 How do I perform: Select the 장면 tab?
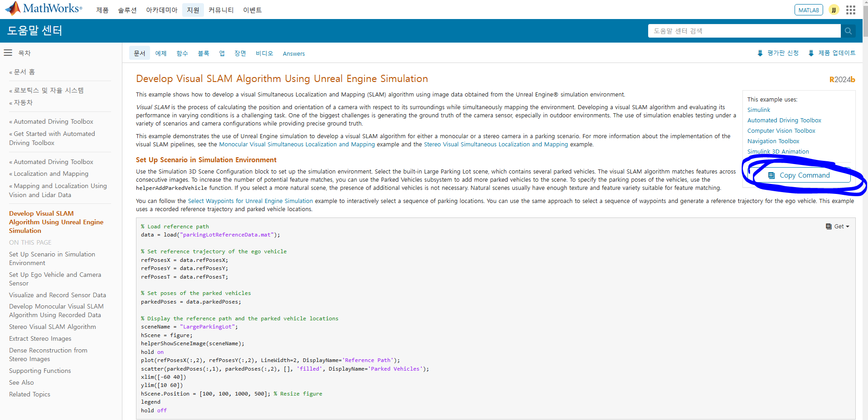click(240, 53)
